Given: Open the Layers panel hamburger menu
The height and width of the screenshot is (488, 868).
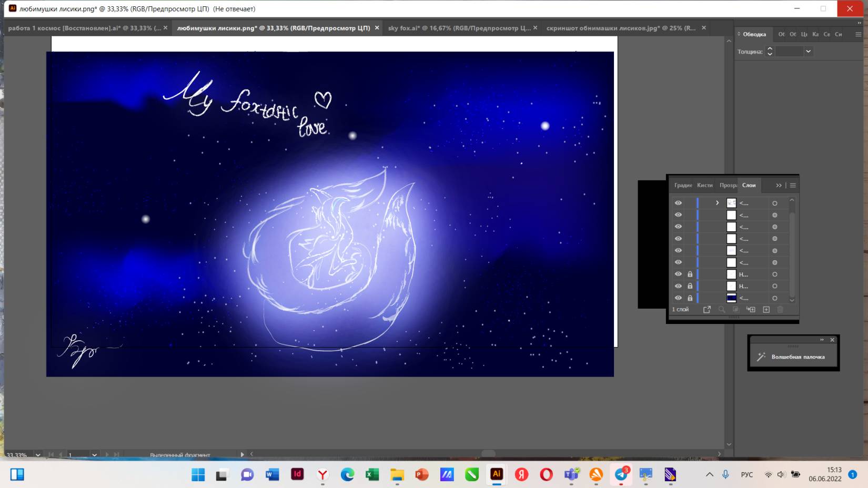Looking at the screenshot, I should [x=793, y=186].
